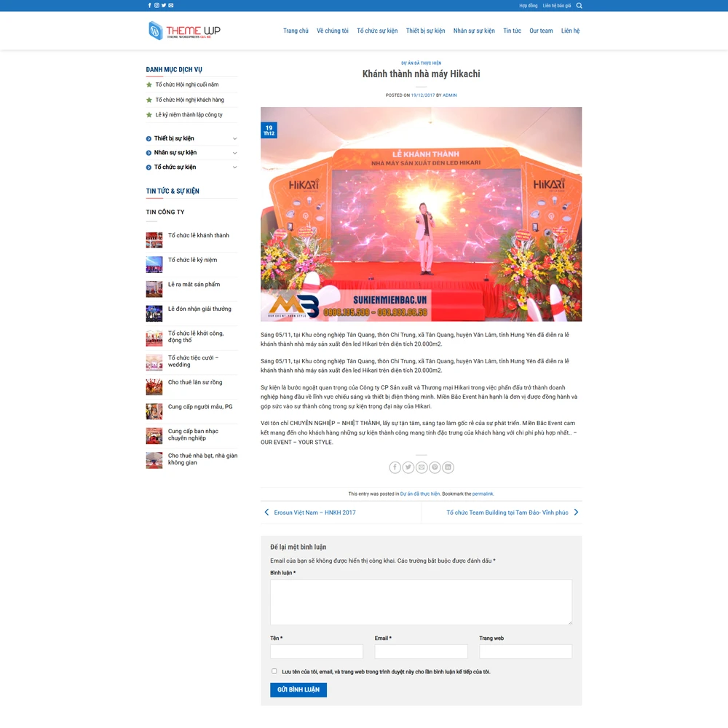Open Tổ chức Hội nghị khách hàng link
Viewport: 728px width, 728px height.
click(x=189, y=100)
